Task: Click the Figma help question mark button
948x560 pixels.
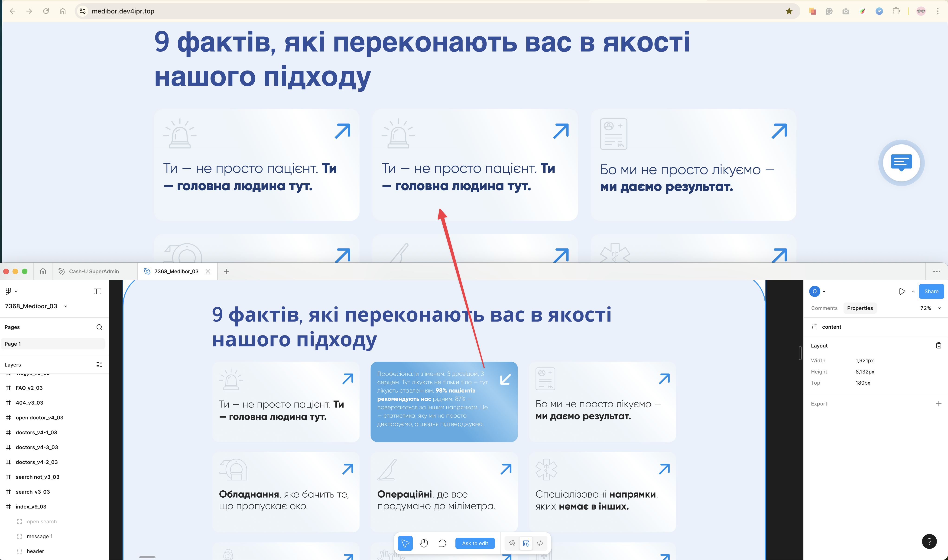Action: click(929, 541)
